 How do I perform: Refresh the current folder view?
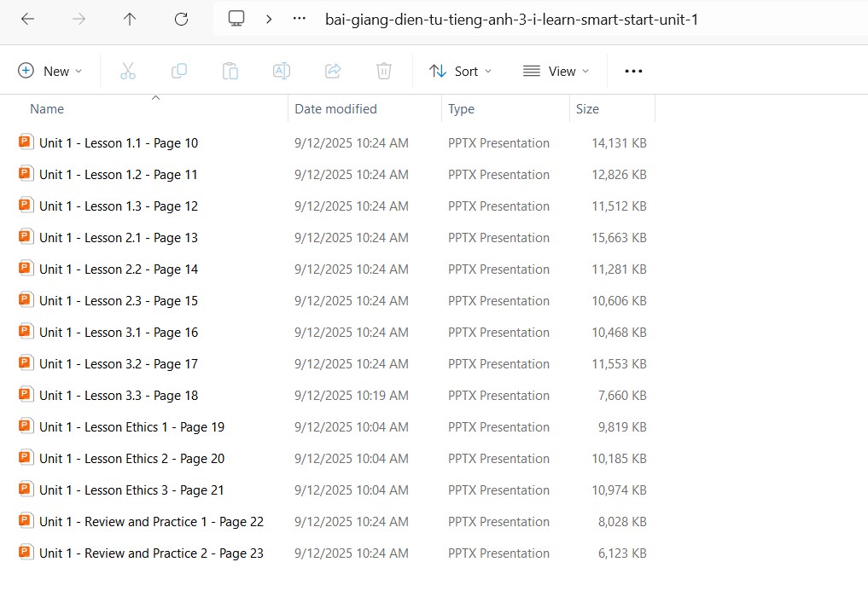click(181, 19)
